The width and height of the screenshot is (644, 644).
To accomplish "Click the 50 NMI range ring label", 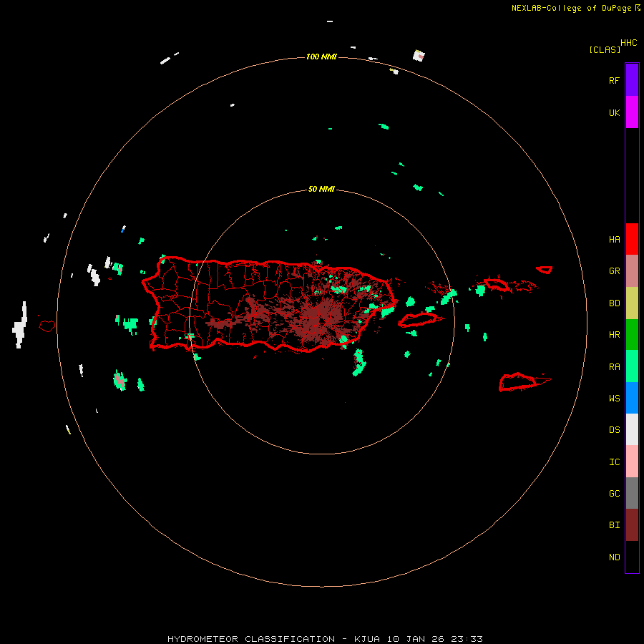I will (321, 190).
